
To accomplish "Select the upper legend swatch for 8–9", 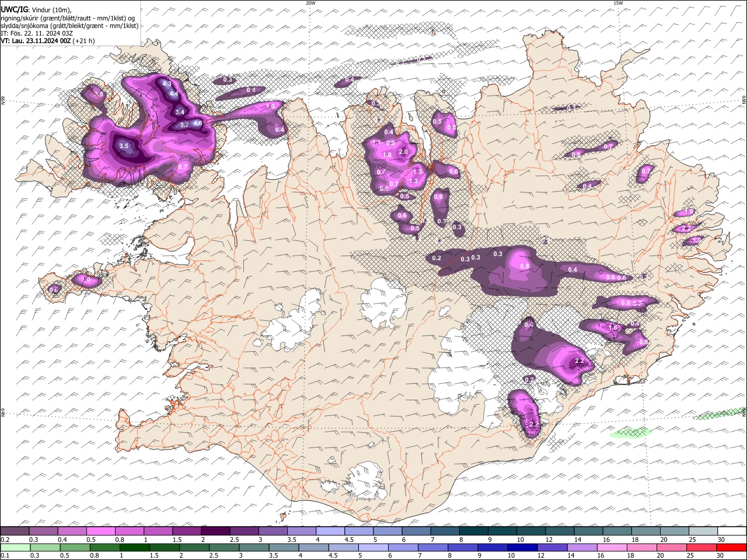I will coord(474,531).
